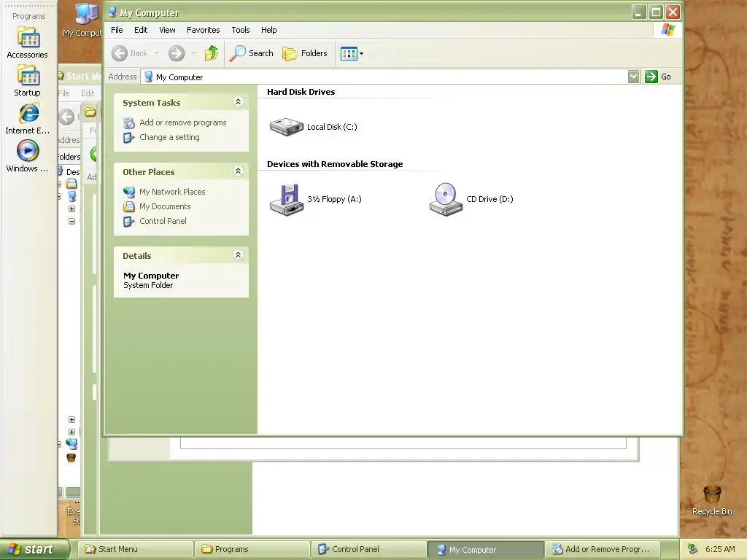The image size is (747, 560).
Task: Click the Accessories folder icon
Action: click(x=28, y=37)
